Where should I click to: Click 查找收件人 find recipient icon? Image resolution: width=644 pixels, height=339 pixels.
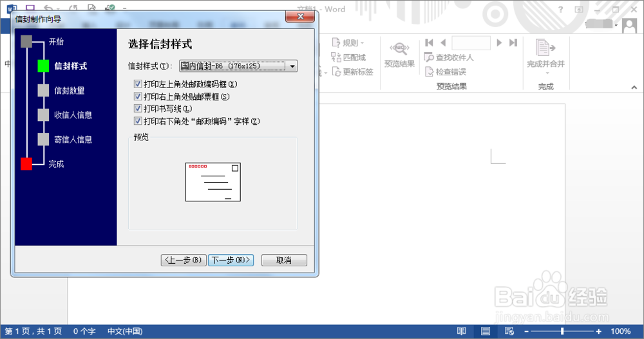(x=429, y=57)
